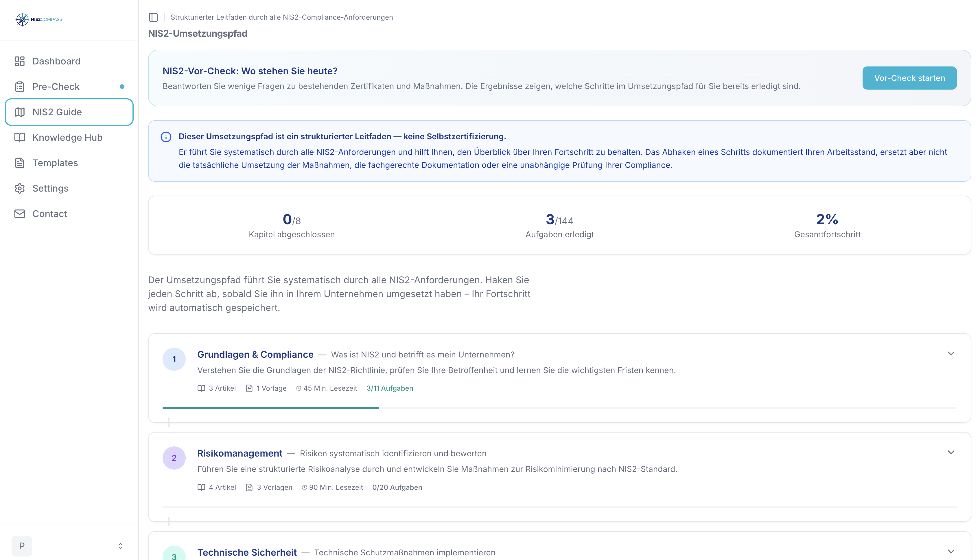980x560 pixels.
Task: Open user account switcher arrows
Action: click(121, 546)
